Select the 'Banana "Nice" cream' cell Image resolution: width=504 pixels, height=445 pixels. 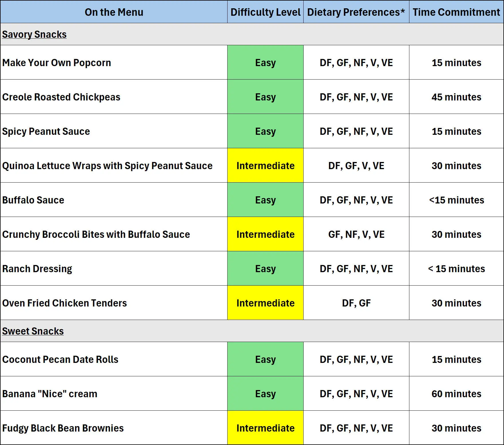(x=114, y=393)
